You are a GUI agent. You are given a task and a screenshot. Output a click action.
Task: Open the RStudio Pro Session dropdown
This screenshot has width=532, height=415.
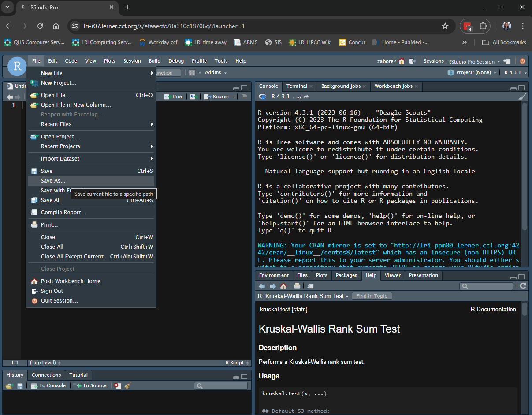coord(474,61)
